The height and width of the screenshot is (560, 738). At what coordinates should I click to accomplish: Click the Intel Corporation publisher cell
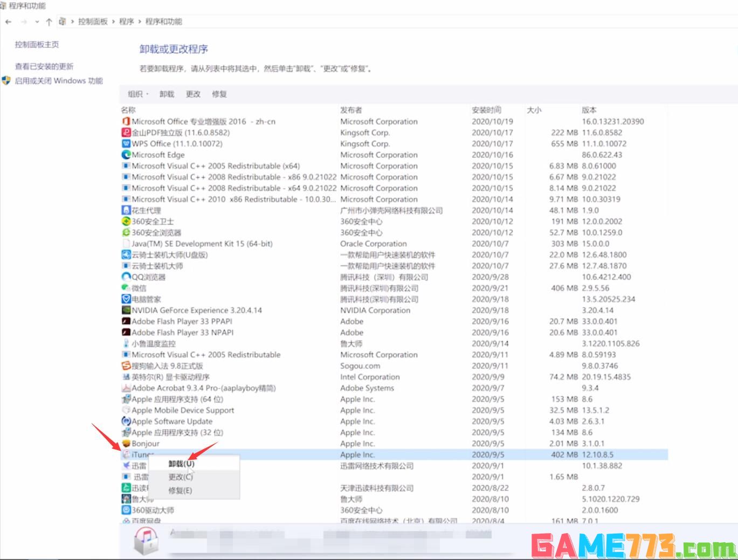pos(370,377)
